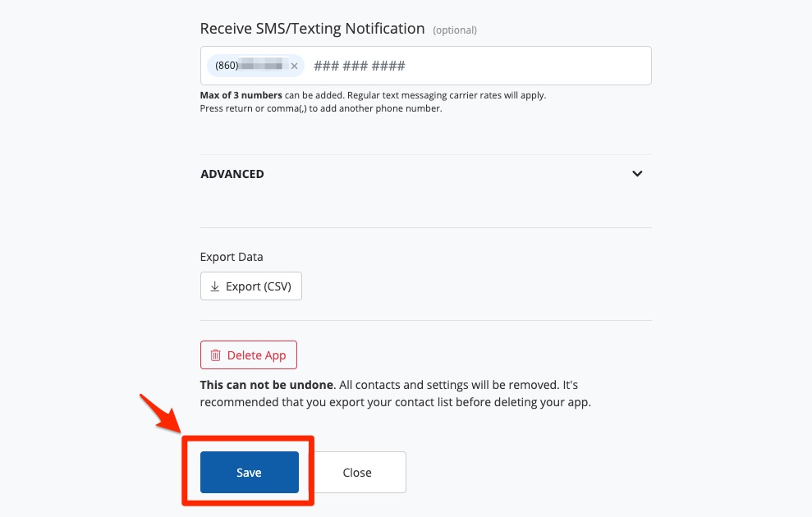Click the ADVANCED section heading
This screenshot has width=812, height=517.
(232, 174)
